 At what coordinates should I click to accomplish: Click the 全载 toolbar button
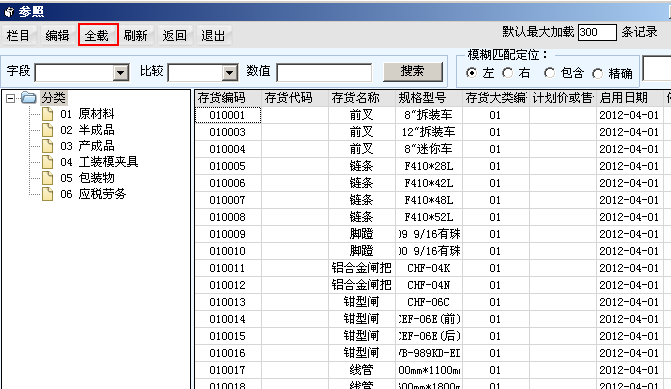98,35
